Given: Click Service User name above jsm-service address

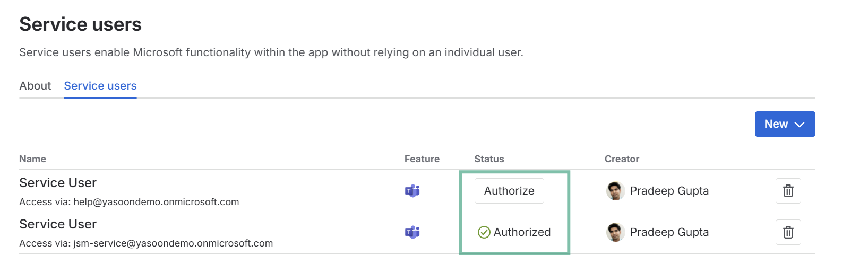Looking at the screenshot, I should [58, 224].
